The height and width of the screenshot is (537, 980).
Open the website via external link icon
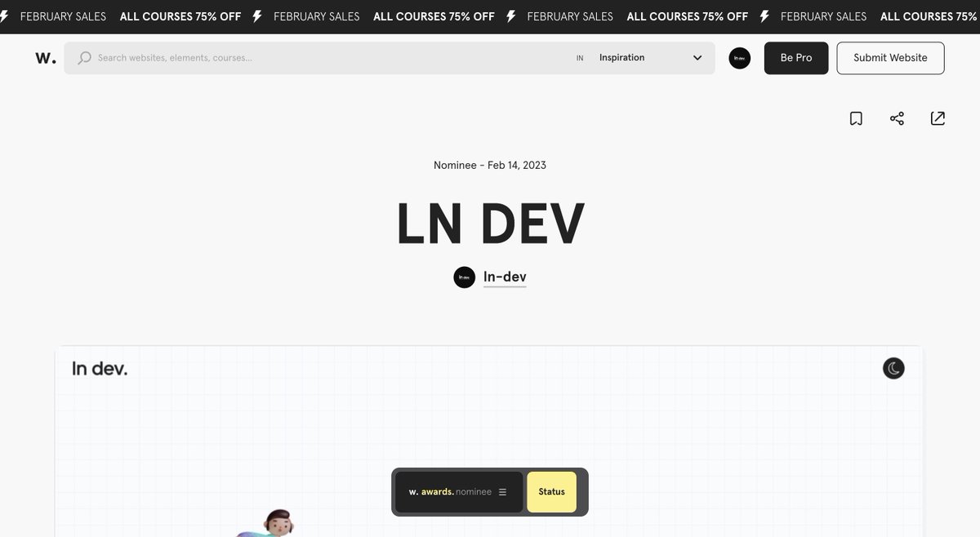click(x=938, y=118)
